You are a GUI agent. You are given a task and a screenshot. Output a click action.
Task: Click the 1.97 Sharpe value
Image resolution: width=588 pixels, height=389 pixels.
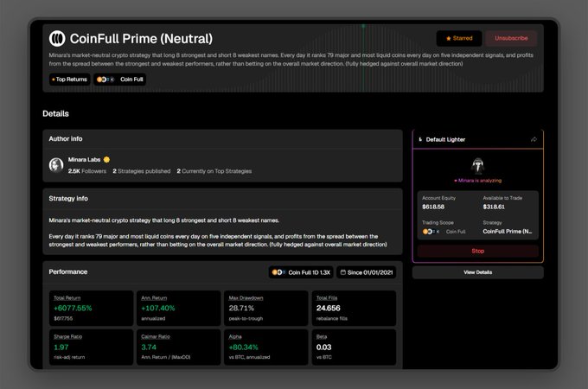61,348
